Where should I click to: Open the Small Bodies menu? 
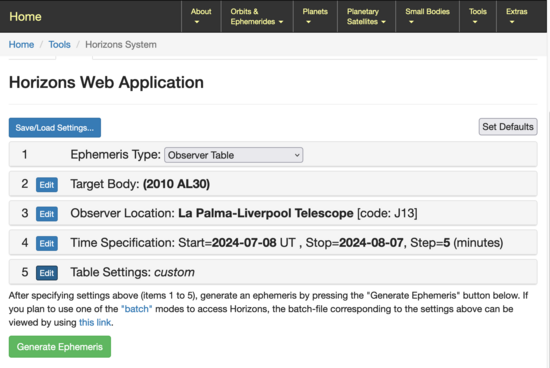pos(427,16)
